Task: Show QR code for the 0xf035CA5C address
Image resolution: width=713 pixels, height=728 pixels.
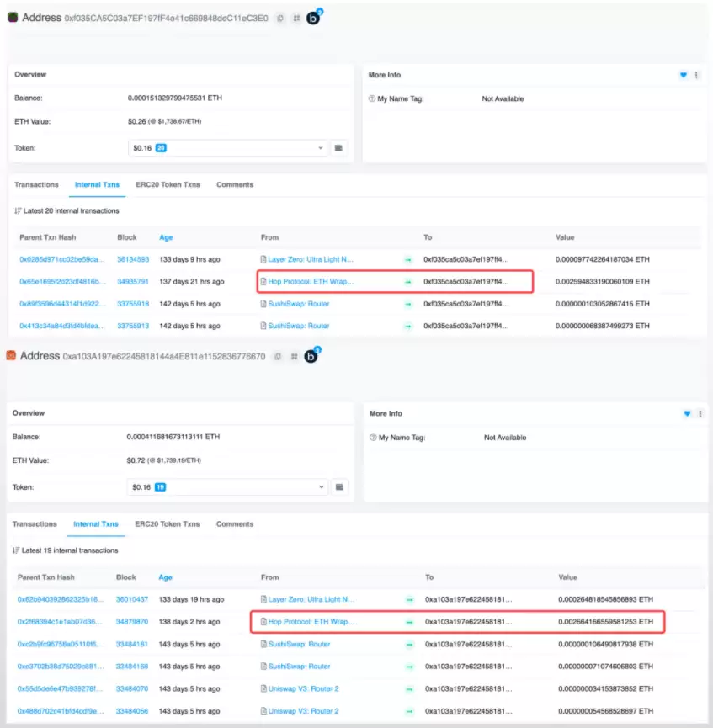Action: coord(295,18)
